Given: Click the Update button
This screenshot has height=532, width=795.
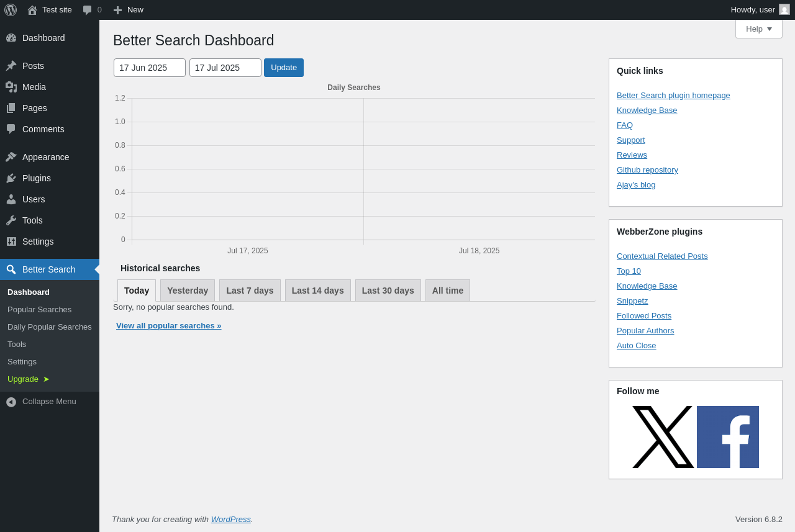Looking at the screenshot, I should [x=284, y=68].
